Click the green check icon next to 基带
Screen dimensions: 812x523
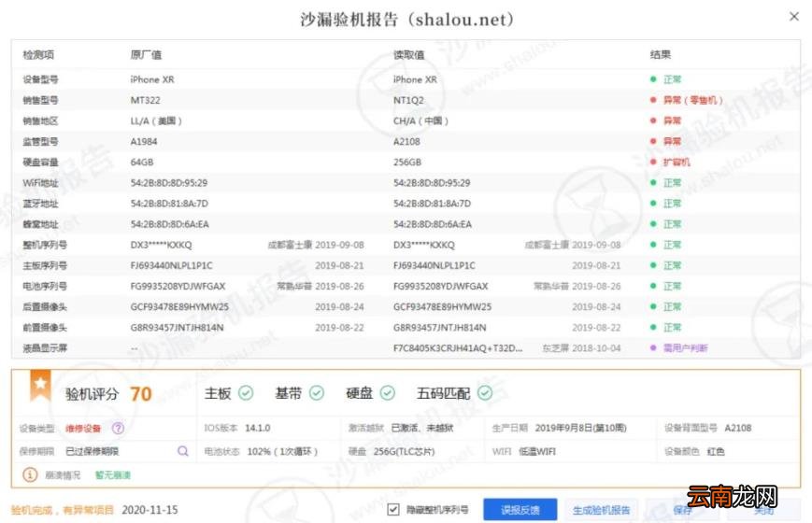[317, 393]
